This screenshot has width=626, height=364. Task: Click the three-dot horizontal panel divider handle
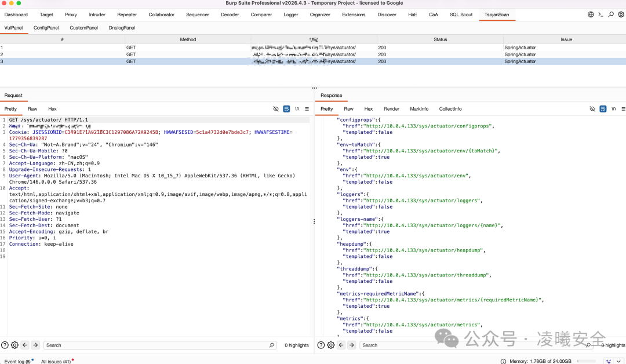[x=315, y=88]
